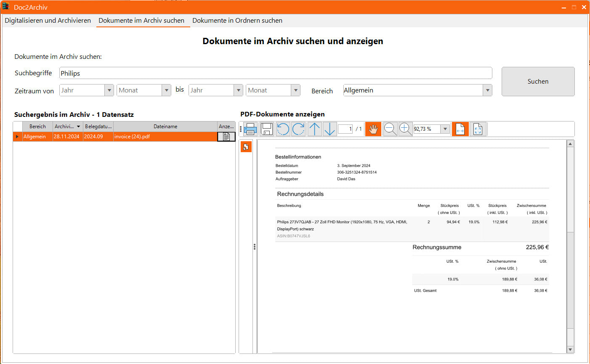
Task: Open document via icon in invoice (24).pdf row
Action: tap(226, 137)
